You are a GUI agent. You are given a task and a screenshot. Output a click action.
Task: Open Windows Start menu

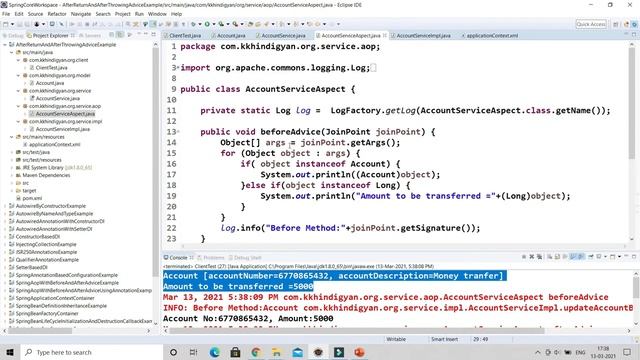pos(10,352)
